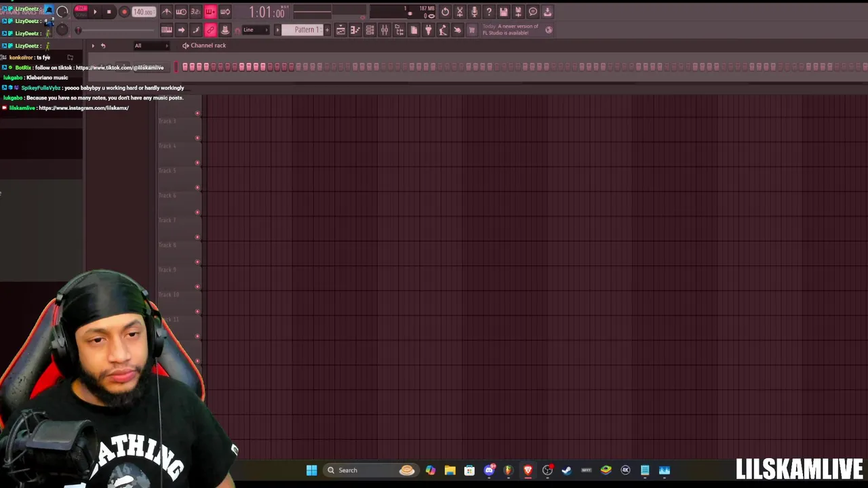Image resolution: width=868 pixels, height=488 pixels.
Task: Open the plugin picker plug icon
Action: click(x=429, y=30)
